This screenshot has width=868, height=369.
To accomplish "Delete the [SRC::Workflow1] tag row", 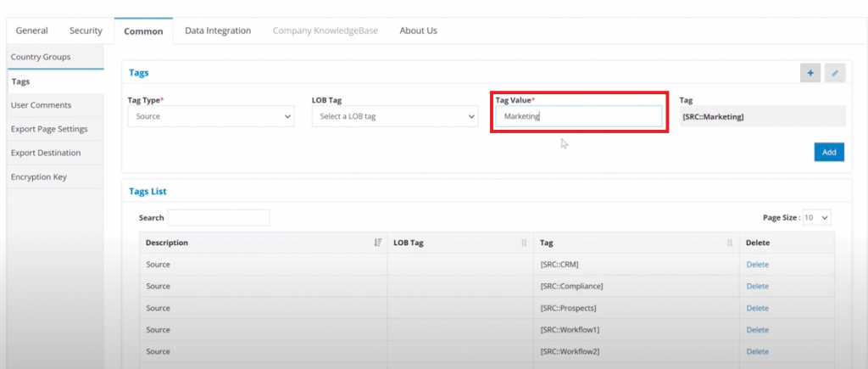I will 757,330.
